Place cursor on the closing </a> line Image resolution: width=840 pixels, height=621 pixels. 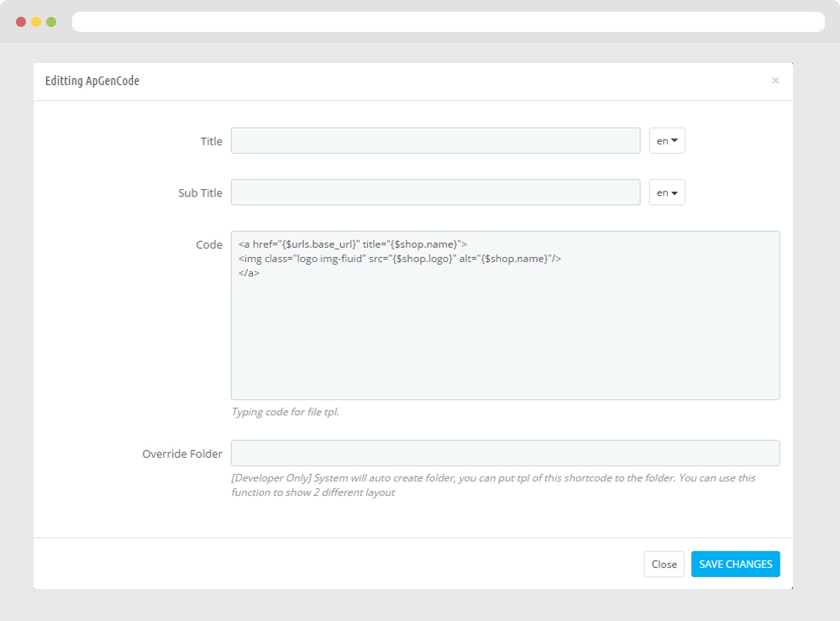coord(249,273)
